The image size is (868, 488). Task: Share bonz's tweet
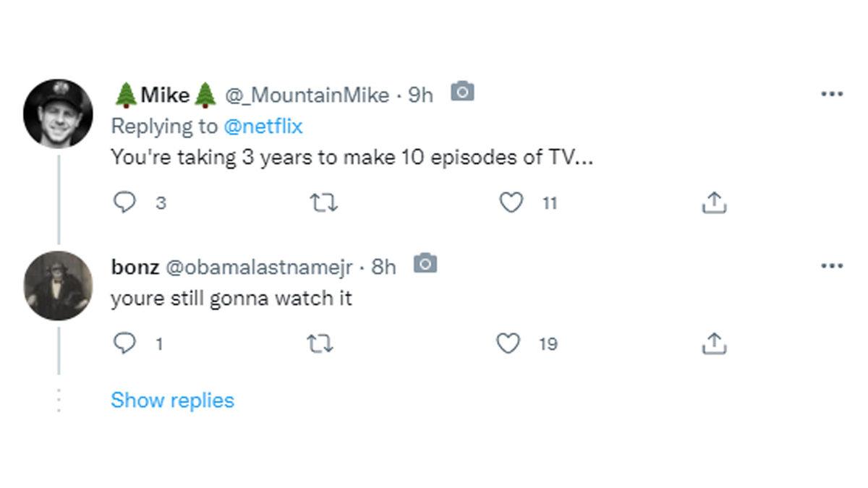[x=714, y=343]
